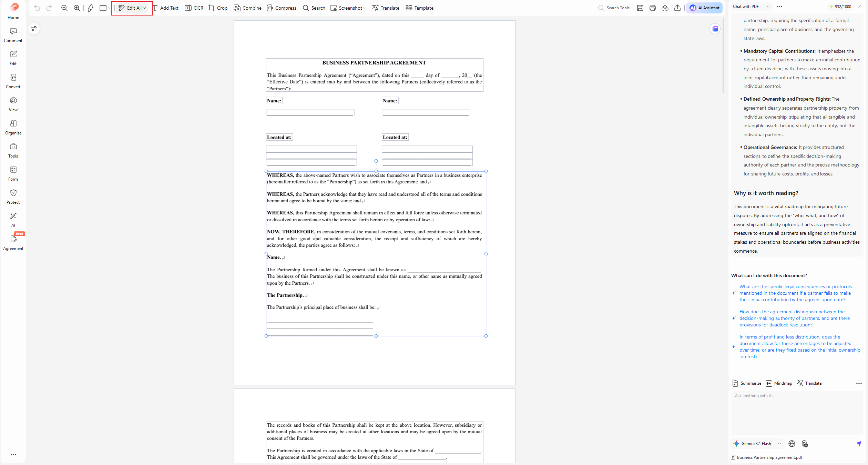This screenshot has width=868, height=465.
Task: Open the toolbar Translate tool
Action: 386,8
